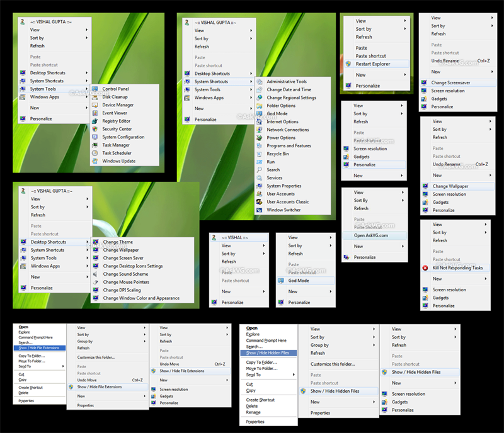Click the God Mode icon
The width and height of the screenshot is (504, 433).
[x=282, y=281]
